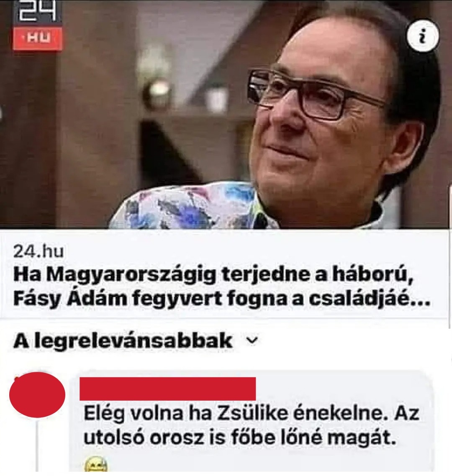Open the A legrelevánsabbak sorting menu

[x=136, y=341]
